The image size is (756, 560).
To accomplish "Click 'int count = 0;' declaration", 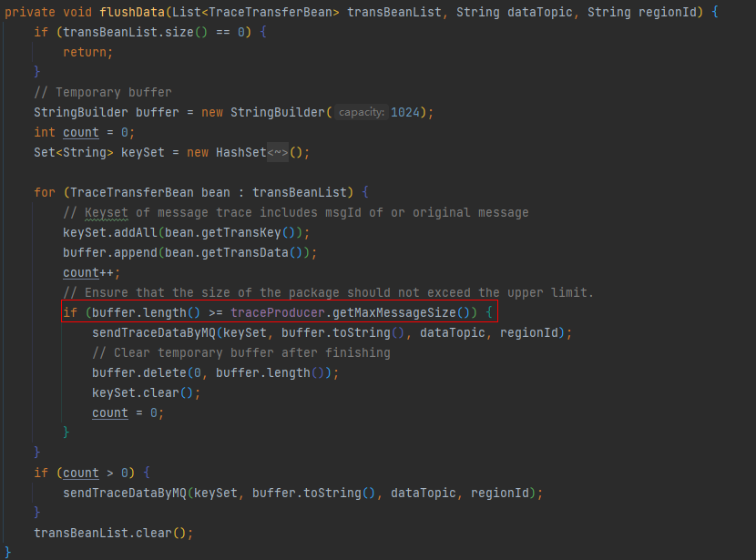I will pyautogui.click(x=85, y=133).
